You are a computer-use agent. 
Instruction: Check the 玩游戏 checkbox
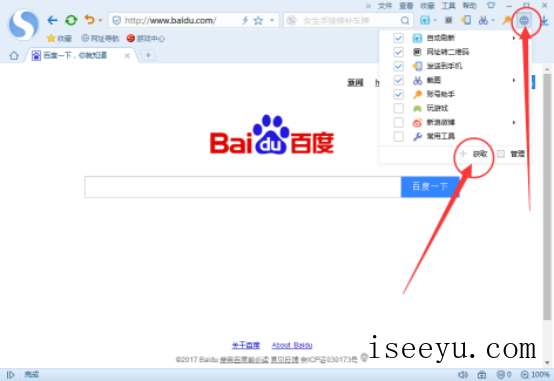tap(398, 108)
